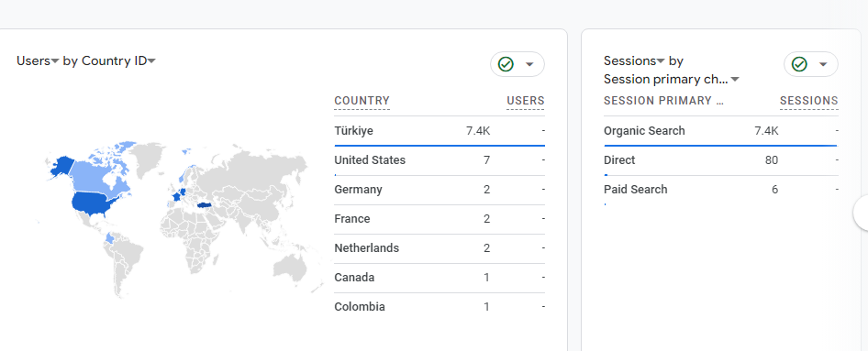868x351 pixels.
Task: Select the Paid Search channel row
Action: [x=721, y=190]
